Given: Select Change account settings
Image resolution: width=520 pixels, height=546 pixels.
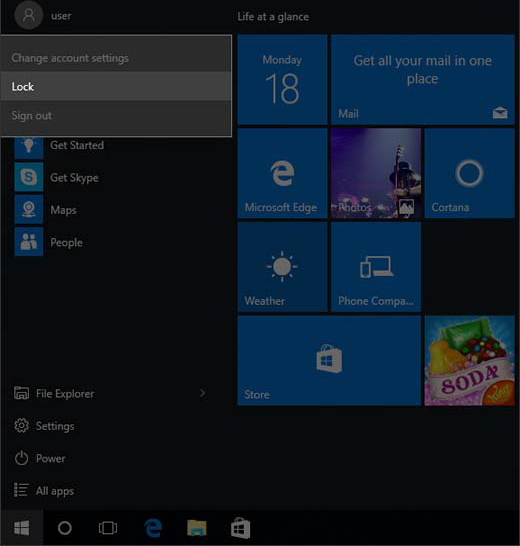Looking at the screenshot, I should point(116,58).
